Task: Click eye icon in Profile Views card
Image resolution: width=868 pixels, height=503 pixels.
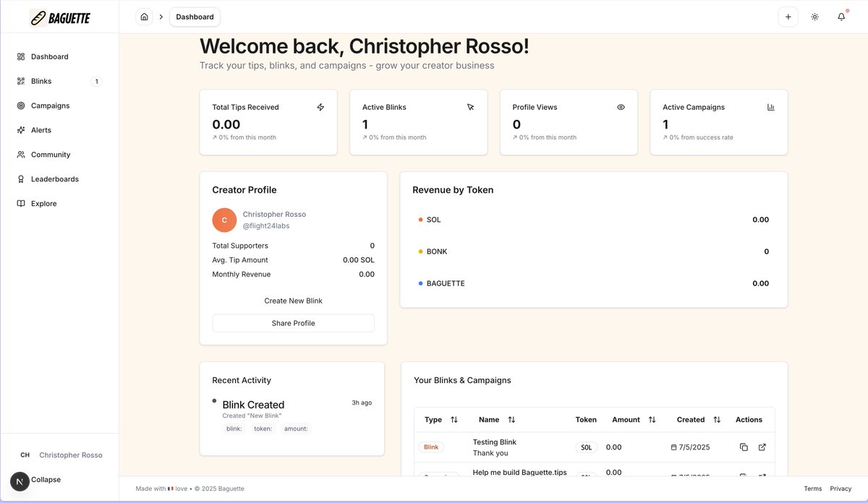Action: 621,107
